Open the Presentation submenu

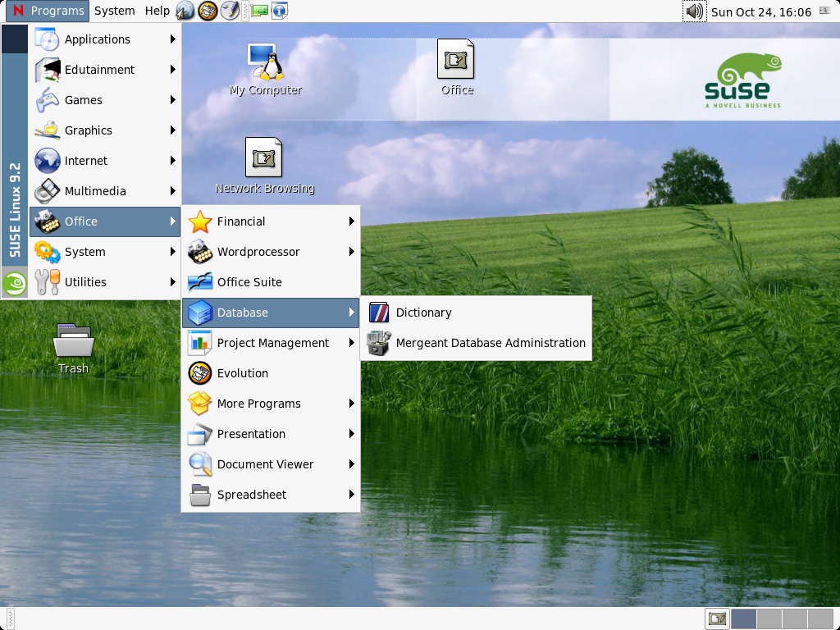pyautogui.click(x=271, y=434)
